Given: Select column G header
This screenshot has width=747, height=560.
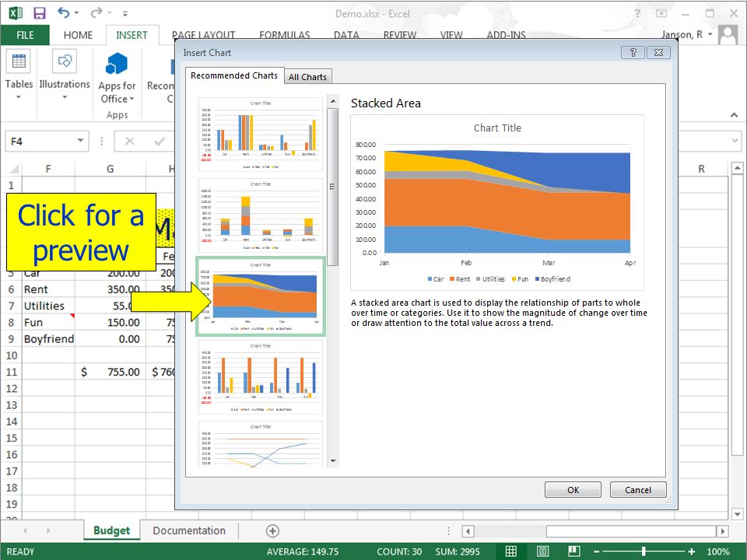Looking at the screenshot, I should tap(110, 169).
